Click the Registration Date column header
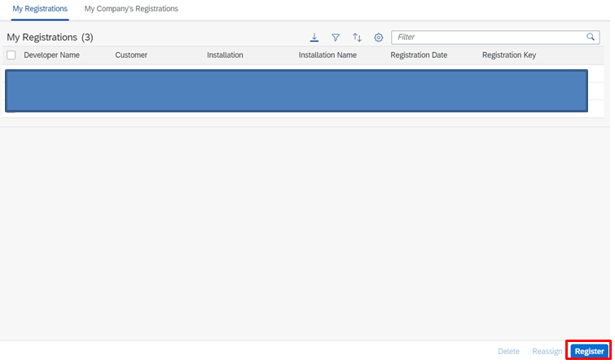This screenshot has height=364, width=615. [419, 55]
